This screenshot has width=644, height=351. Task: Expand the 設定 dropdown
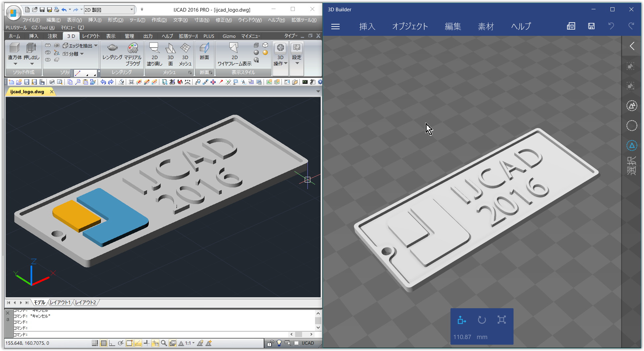tap(297, 63)
